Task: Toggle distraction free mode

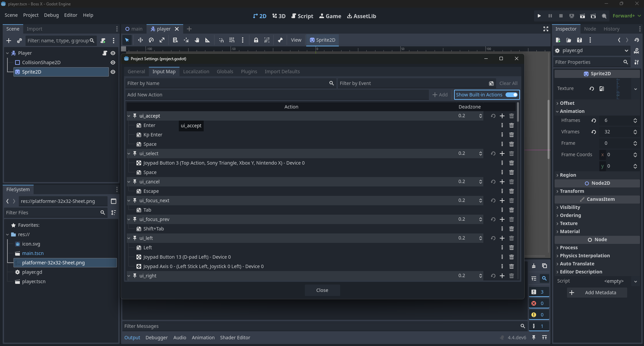Action: 546,29
